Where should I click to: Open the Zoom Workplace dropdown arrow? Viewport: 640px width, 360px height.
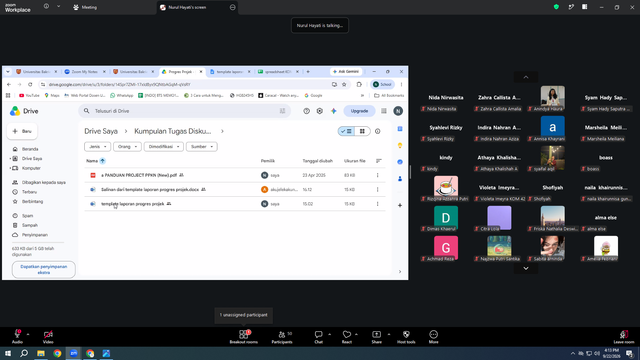click(58, 7)
